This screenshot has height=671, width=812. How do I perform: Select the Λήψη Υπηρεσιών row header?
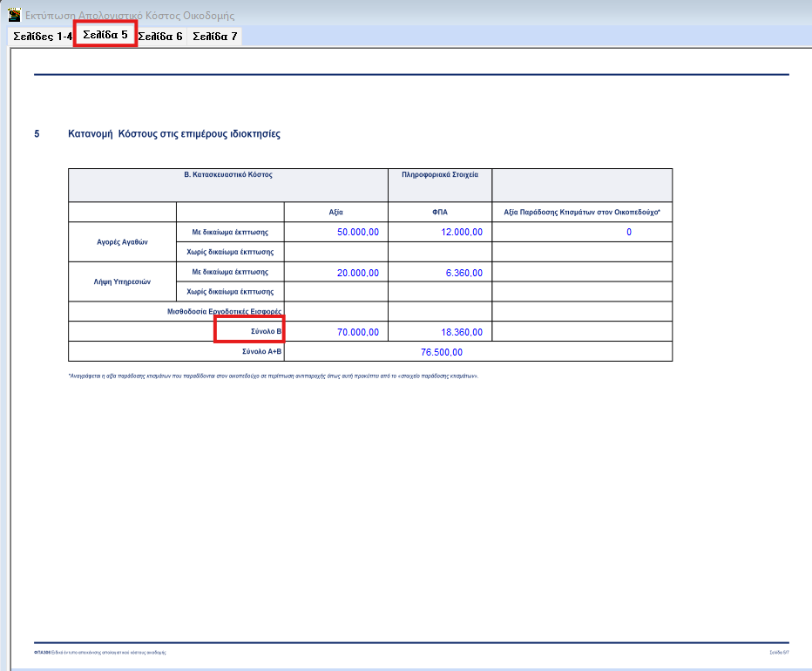coord(122,282)
